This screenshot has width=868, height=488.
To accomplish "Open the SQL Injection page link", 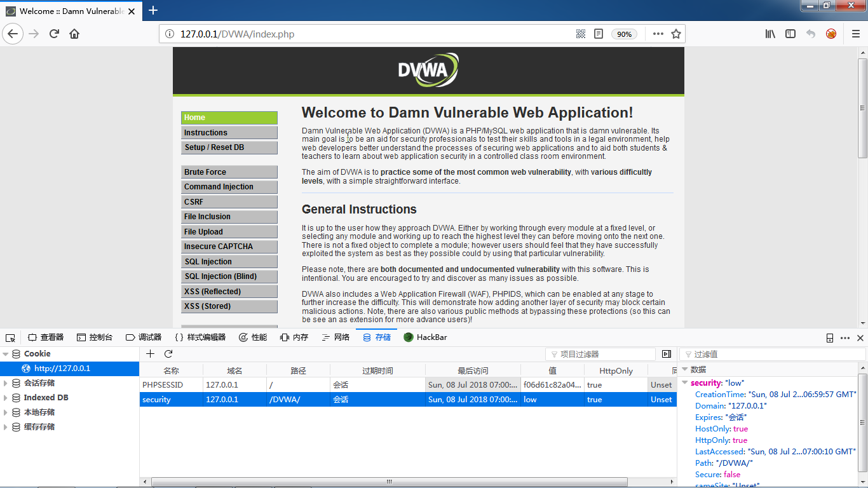I will click(x=229, y=262).
